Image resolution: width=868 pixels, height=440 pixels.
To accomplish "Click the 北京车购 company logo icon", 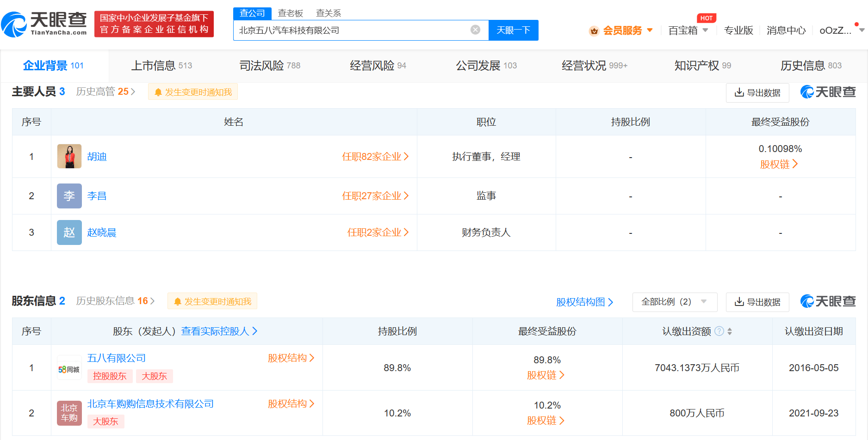I will tap(69, 413).
